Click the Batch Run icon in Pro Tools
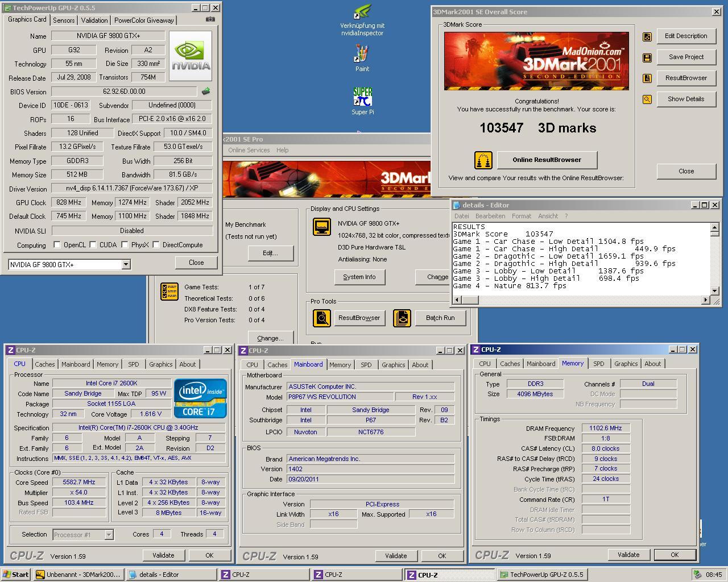728x582 pixels. (x=402, y=318)
